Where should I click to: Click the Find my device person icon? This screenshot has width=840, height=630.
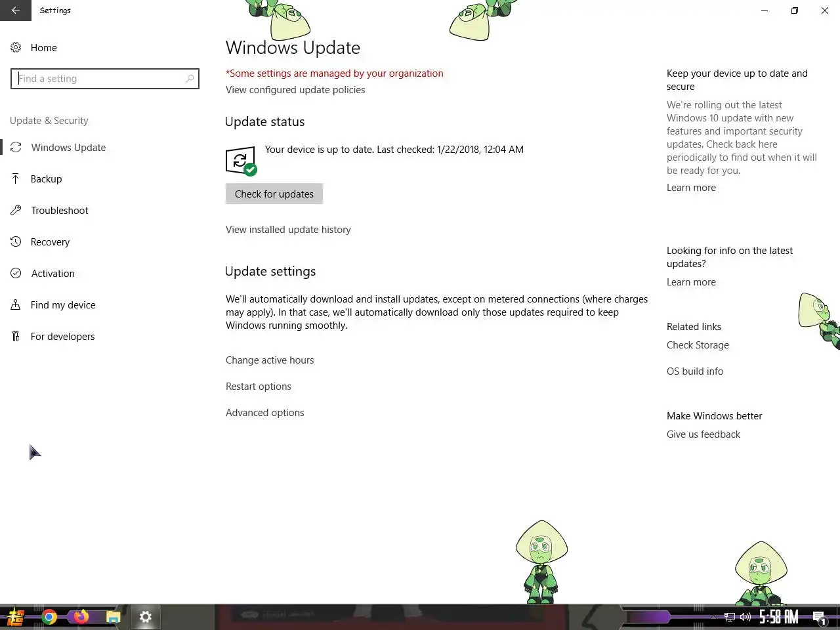pos(16,304)
